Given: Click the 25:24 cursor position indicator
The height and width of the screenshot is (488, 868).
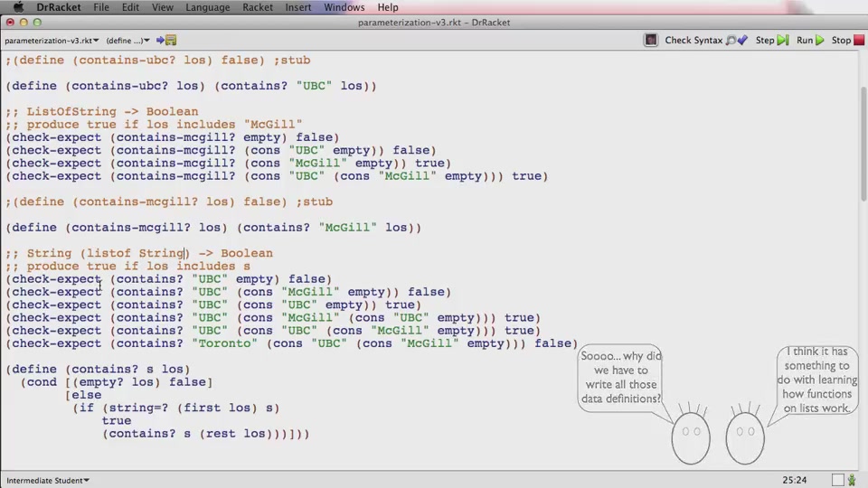Looking at the screenshot, I should coord(795,480).
